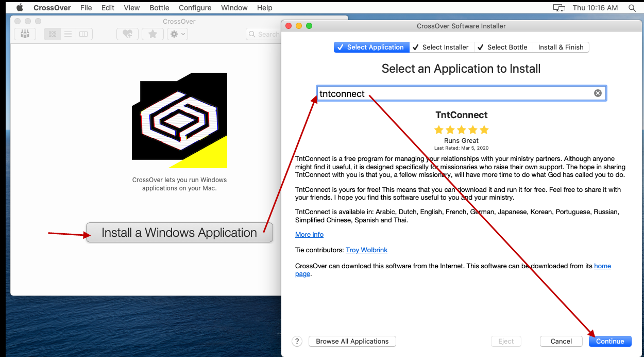Switch CrossOver window to column view
Viewport: 644px width, 357px height.
(83, 34)
